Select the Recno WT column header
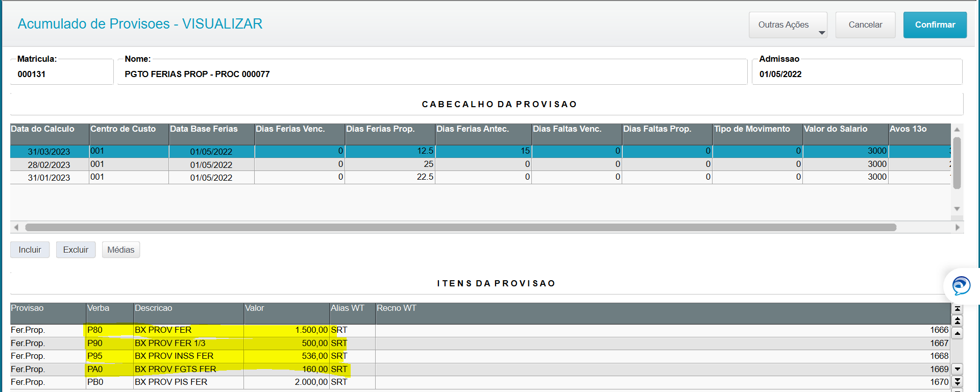This screenshot has width=980, height=392. tap(663, 313)
